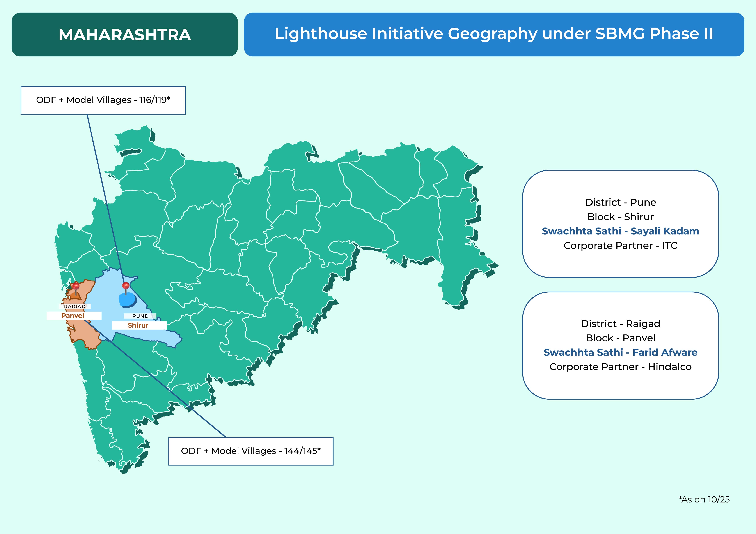Click the MAHARASHTRA title banner
Viewport: 756px width, 534px height.
tap(124, 35)
